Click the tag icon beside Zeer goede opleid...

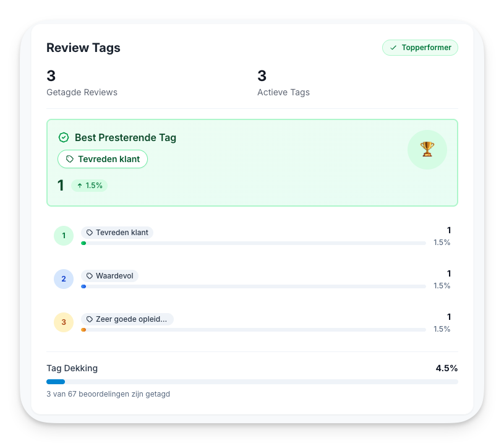point(88,319)
